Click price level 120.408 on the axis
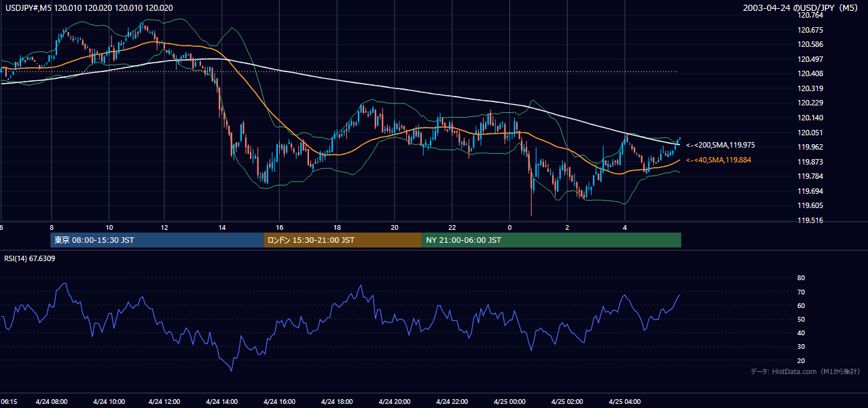The image size is (868, 408). coord(809,73)
